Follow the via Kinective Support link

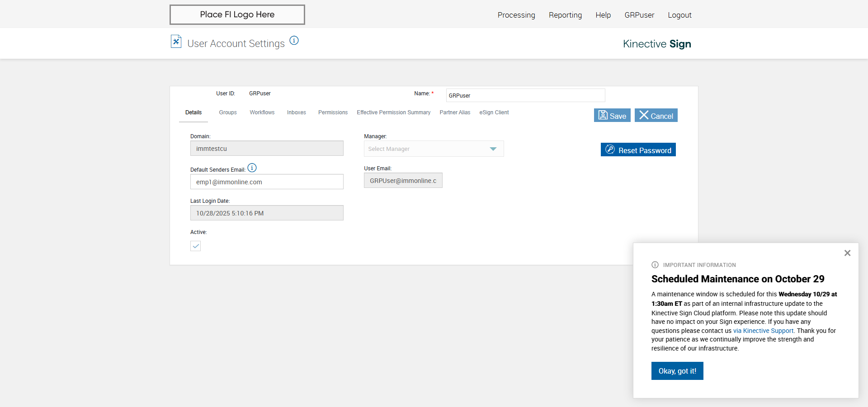pyautogui.click(x=763, y=331)
